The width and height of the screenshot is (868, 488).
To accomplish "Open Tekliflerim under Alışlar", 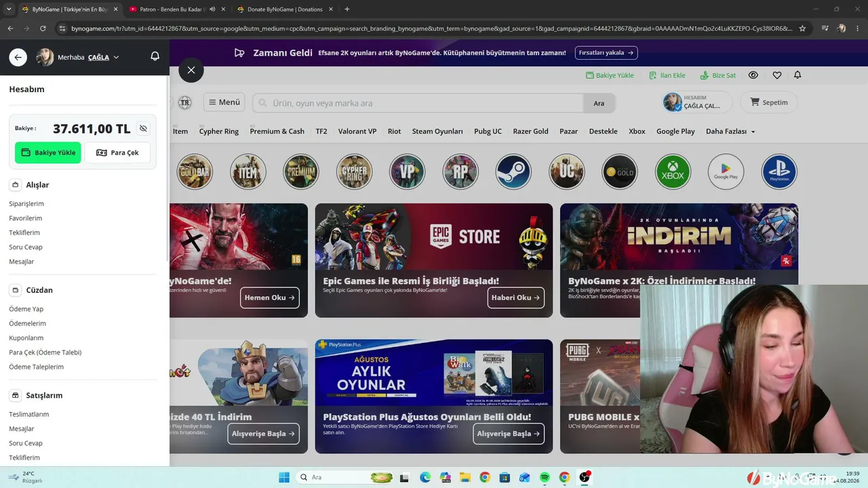I will coord(24,232).
